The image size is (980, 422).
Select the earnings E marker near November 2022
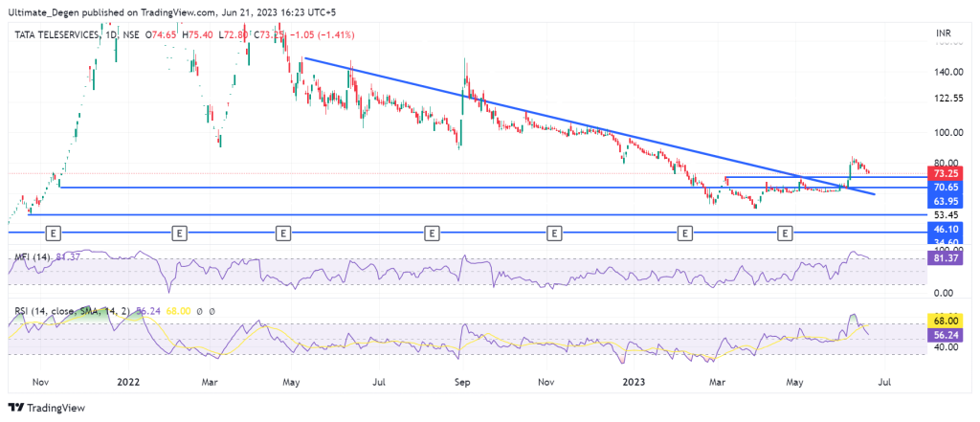tap(554, 233)
